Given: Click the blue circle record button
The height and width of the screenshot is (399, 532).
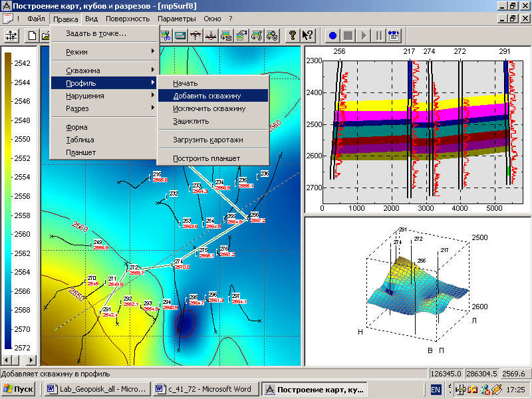Looking at the screenshot, I should point(333,36).
